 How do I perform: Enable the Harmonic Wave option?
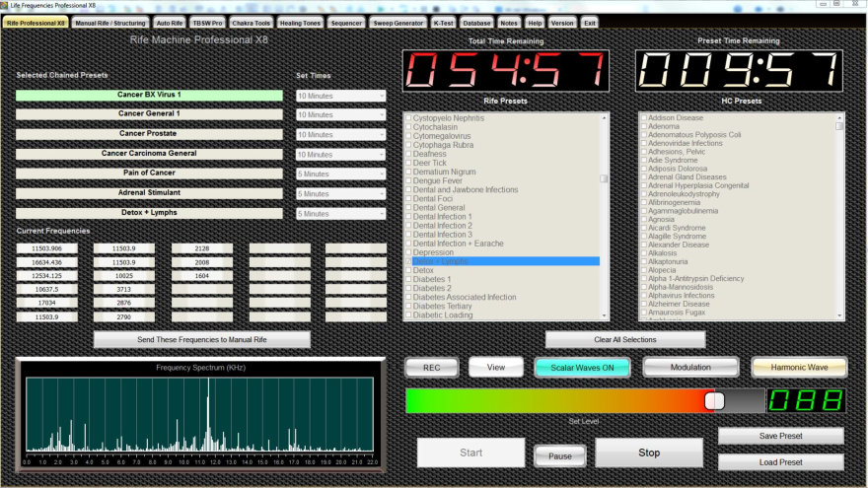coord(799,367)
